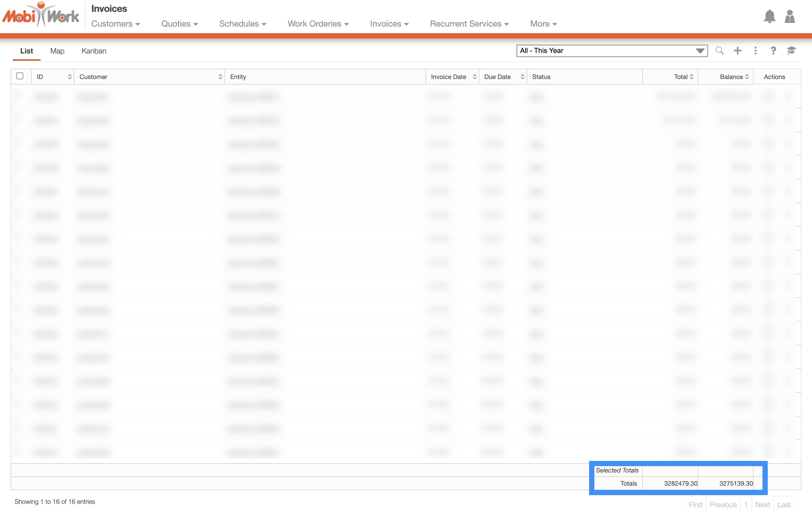Click the question mark help icon
Viewport: 812px width, 512px height.
(773, 51)
